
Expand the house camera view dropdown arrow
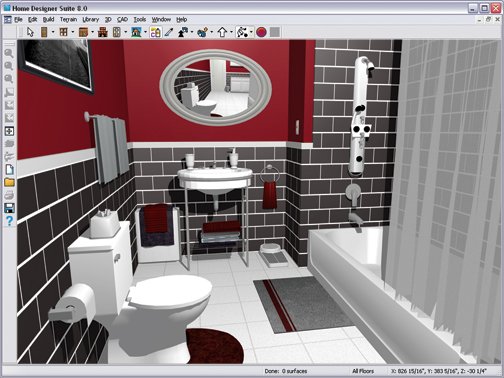[x=145, y=32]
